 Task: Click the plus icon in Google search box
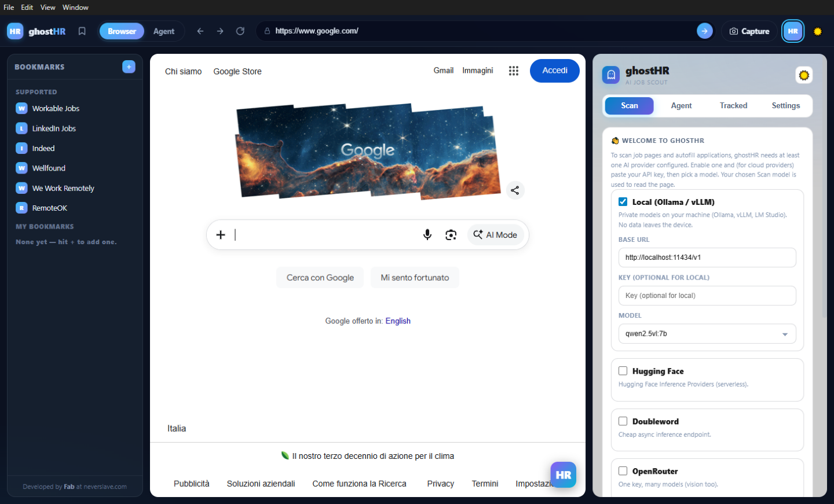pyautogui.click(x=221, y=235)
